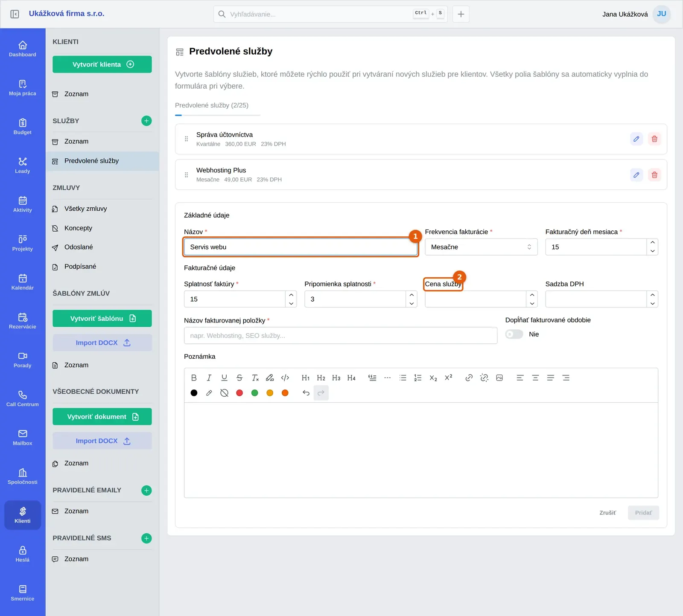This screenshot has width=683, height=616.
Task: Click the Vytvoriť šablónu button
Action: pyautogui.click(x=102, y=319)
